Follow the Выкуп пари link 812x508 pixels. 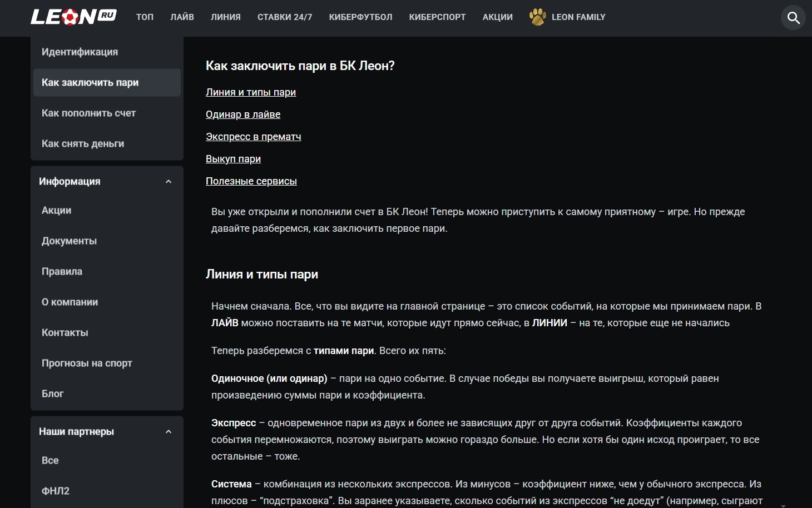[233, 159]
